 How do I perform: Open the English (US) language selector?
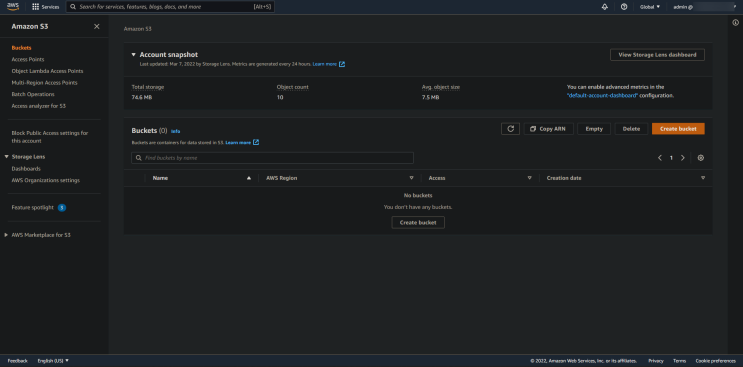(53, 361)
